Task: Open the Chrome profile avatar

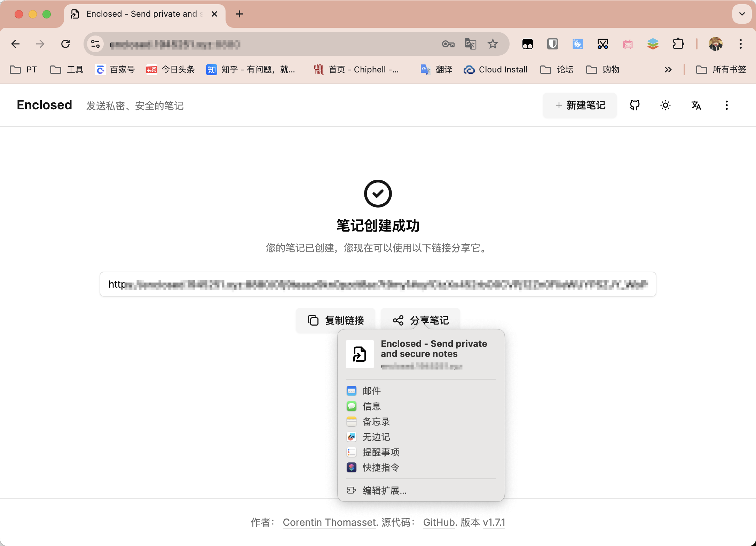Action: pos(716,44)
